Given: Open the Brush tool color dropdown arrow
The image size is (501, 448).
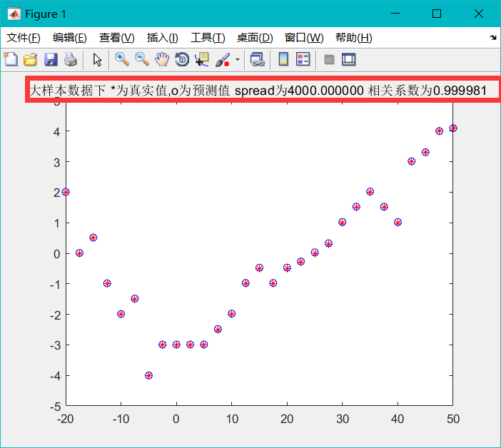Looking at the screenshot, I should pyautogui.click(x=238, y=59).
